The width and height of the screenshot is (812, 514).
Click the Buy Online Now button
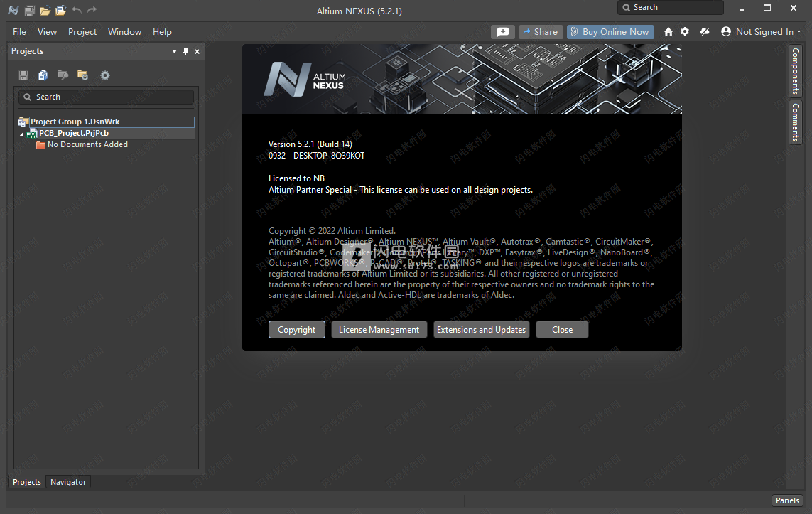point(610,31)
